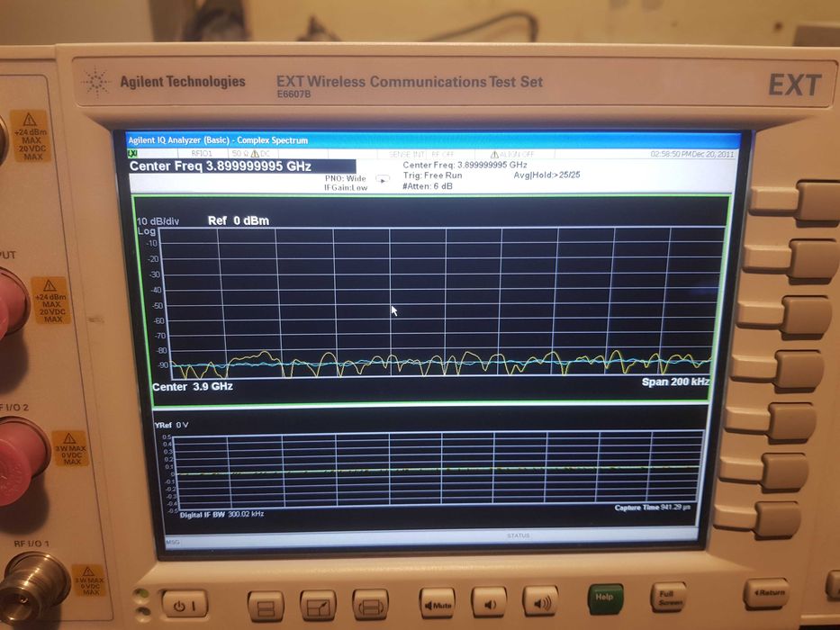Click the '10 dB/div' scale label
Viewport: 840px width, 630px height.
158,221
